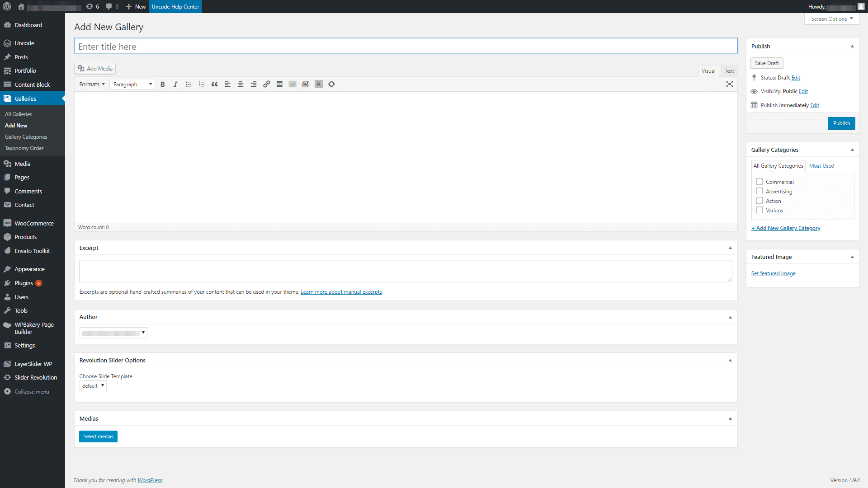This screenshot has height=488, width=868.
Task: Click Add New Gallery Category link
Action: [786, 228]
